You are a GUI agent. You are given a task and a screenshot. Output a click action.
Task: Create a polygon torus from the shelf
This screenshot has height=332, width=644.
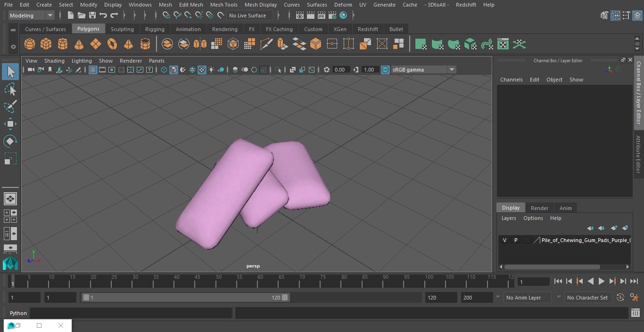point(112,44)
